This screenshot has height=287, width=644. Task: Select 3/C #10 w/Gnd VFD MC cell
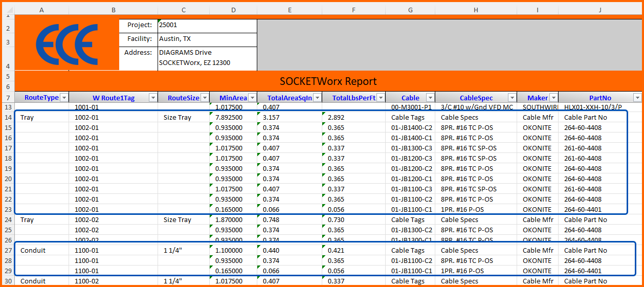coord(476,107)
